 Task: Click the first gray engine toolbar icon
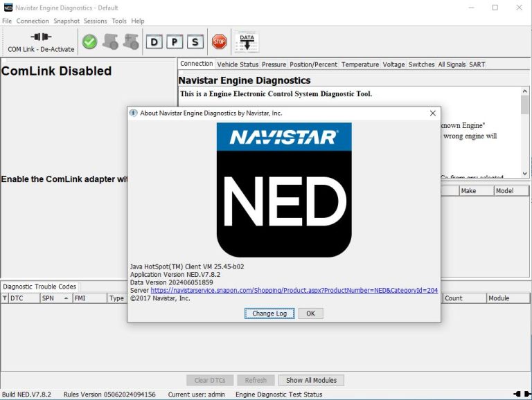(x=111, y=42)
